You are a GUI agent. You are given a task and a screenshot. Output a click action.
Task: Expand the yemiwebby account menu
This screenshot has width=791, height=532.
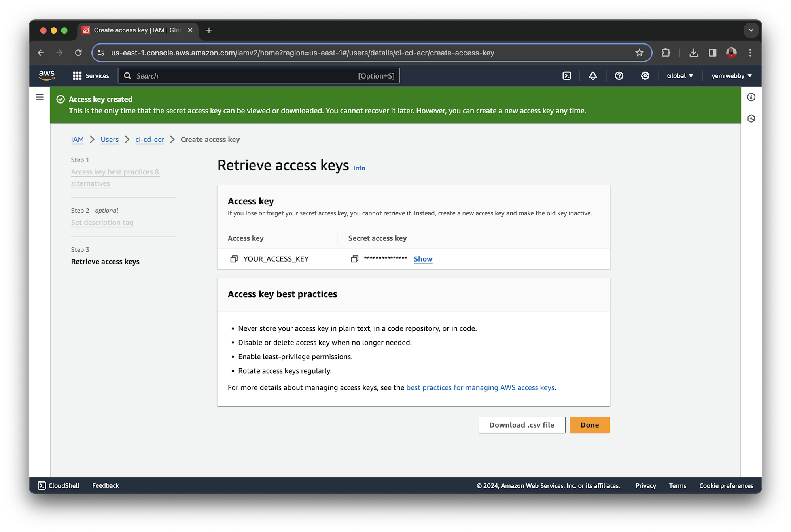pyautogui.click(x=731, y=75)
